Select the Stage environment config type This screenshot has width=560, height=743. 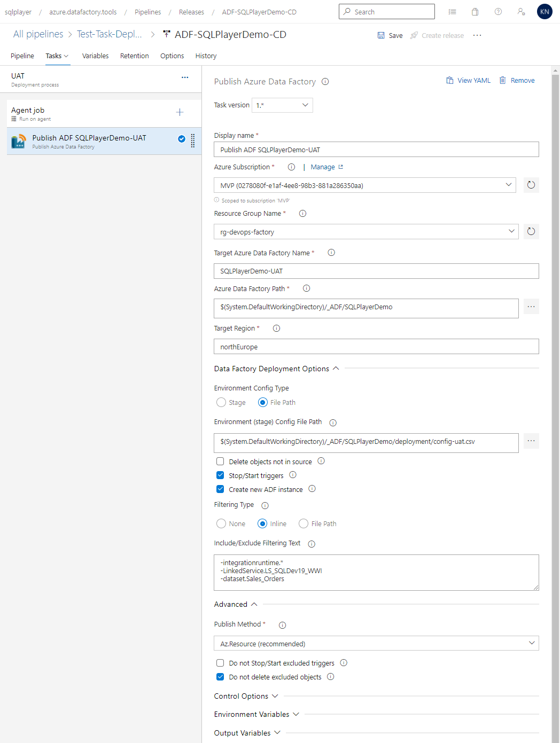tap(221, 402)
